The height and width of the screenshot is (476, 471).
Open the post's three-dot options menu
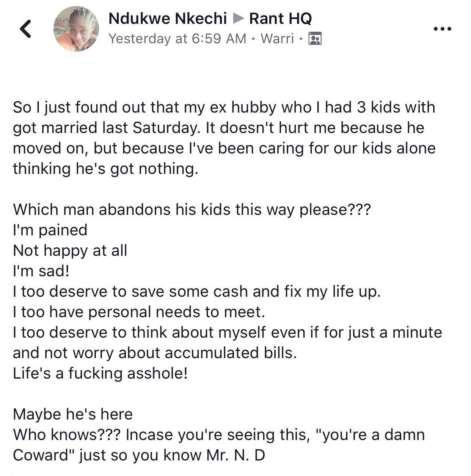(x=442, y=29)
